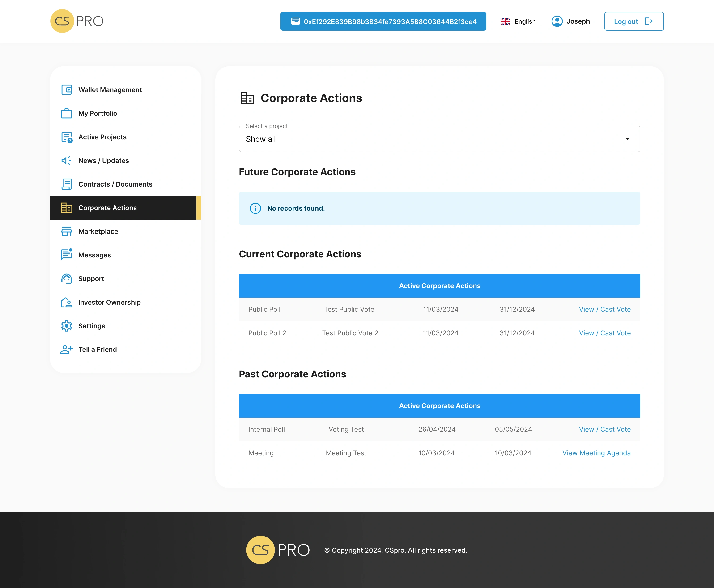Image resolution: width=714 pixels, height=588 pixels.
Task: Click the wallet address button in header
Action: tap(383, 21)
